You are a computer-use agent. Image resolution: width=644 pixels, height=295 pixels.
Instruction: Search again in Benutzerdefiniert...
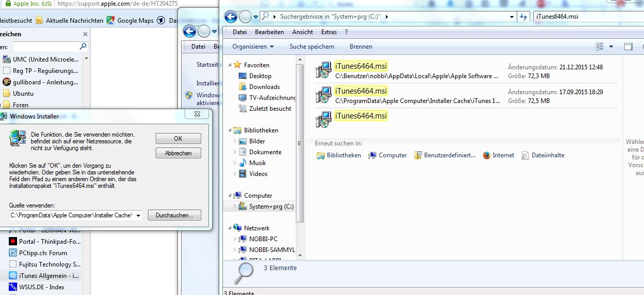tap(445, 155)
